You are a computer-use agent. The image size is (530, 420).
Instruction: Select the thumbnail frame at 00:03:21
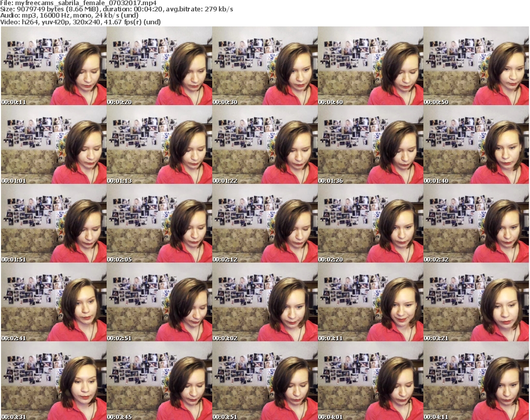[x=476, y=302]
